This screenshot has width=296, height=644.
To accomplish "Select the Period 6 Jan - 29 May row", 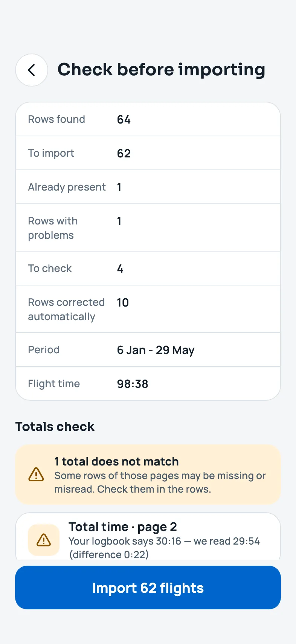I will pyautogui.click(x=148, y=350).
